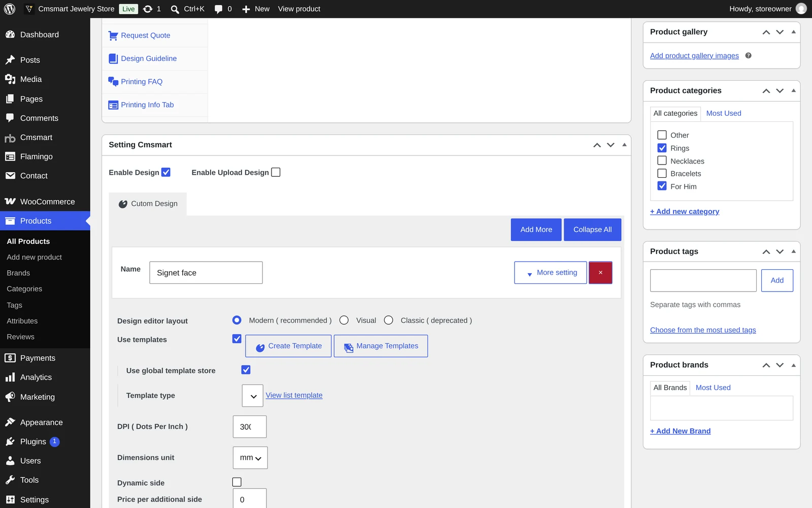
Task: Move Product categories panel down
Action: 780,91
